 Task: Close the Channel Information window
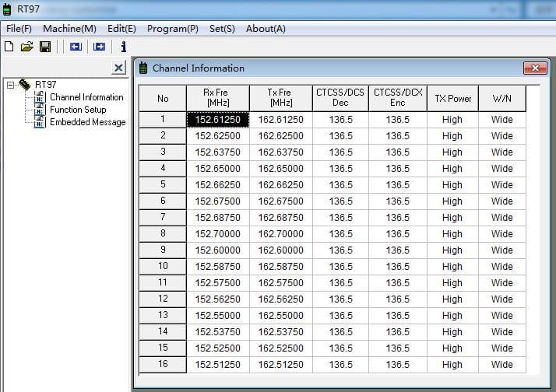534,68
